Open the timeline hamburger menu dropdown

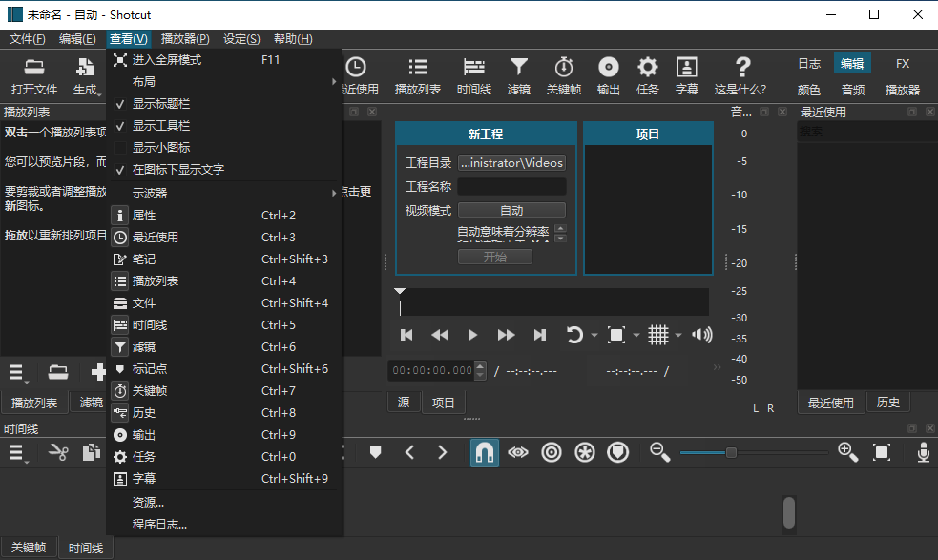pyautogui.click(x=18, y=452)
